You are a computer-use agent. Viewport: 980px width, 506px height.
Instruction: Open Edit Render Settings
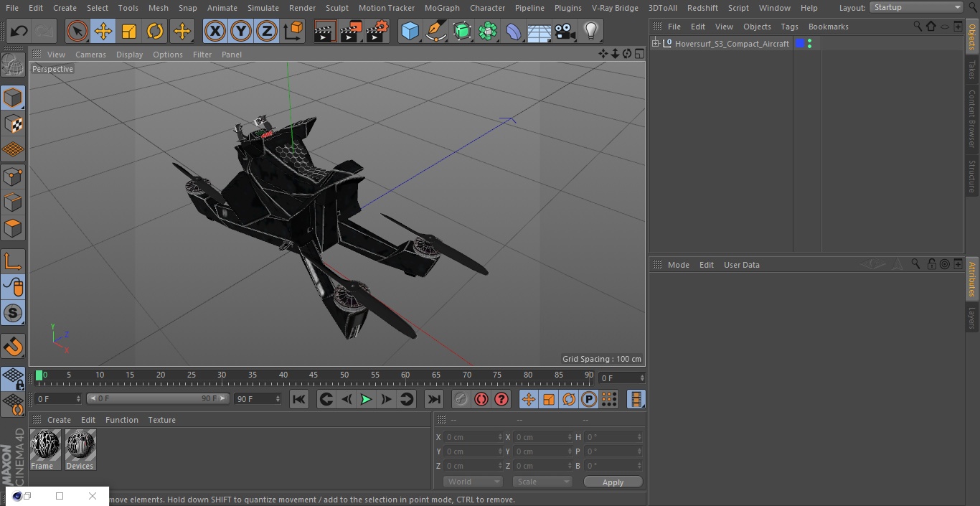click(x=377, y=31)
